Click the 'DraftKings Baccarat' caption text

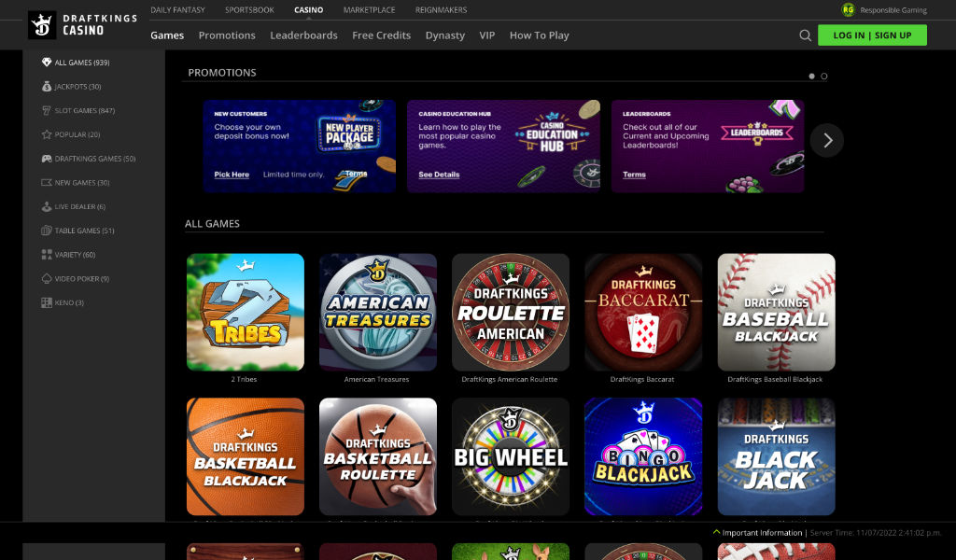(x=642, y=379)
